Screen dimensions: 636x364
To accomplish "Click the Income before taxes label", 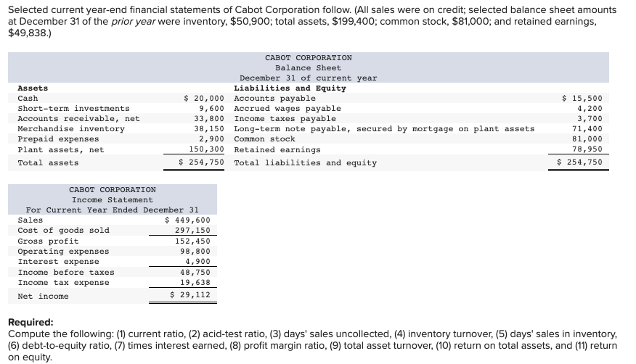I will tap(66, 273).
